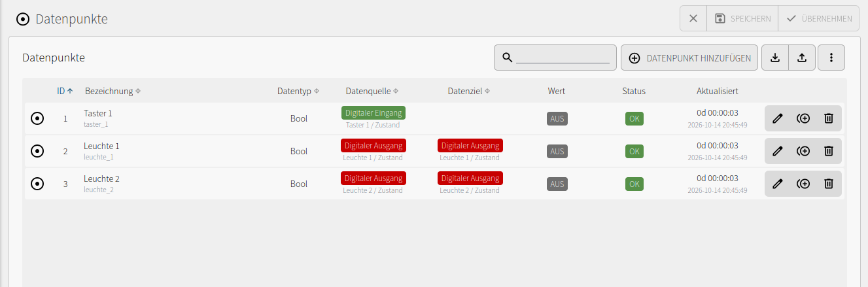
Task: Click the Wert column header
Action: tap(557, 91)
